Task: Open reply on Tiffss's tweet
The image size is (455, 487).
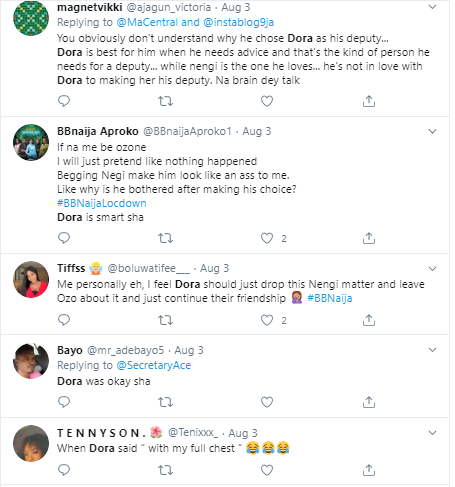Action: pos(64,320)
